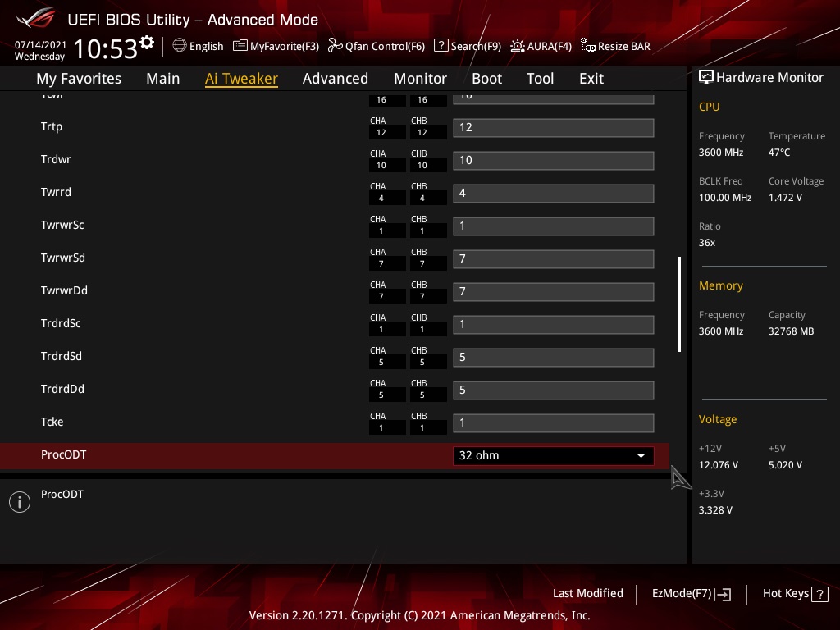Click the Hardware Monitor title
Screen dimensions: 840x630
(x=769, y=77)
